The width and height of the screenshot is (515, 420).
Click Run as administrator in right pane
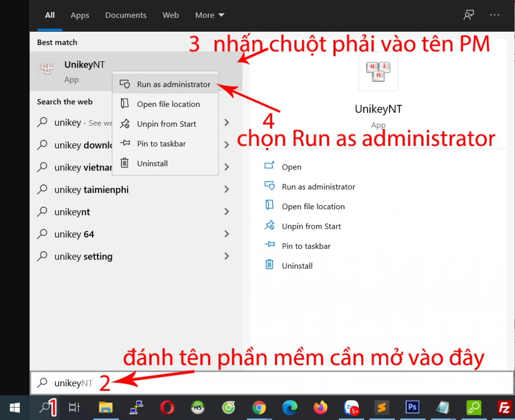318,187
